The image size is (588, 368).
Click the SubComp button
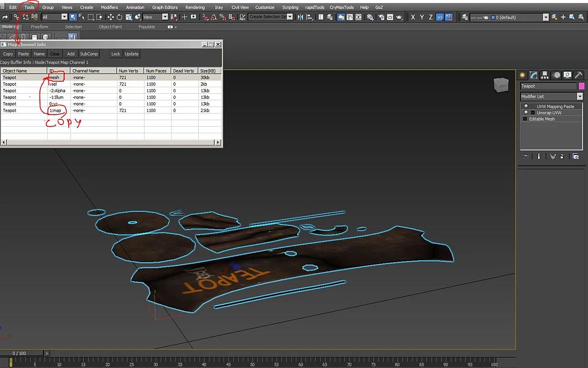point(89,54)
